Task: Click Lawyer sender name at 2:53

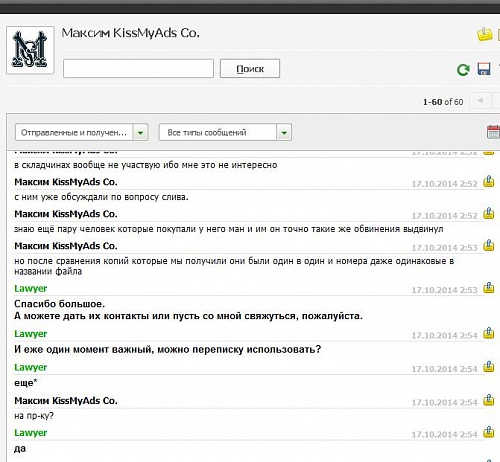Action: [31, 289]
